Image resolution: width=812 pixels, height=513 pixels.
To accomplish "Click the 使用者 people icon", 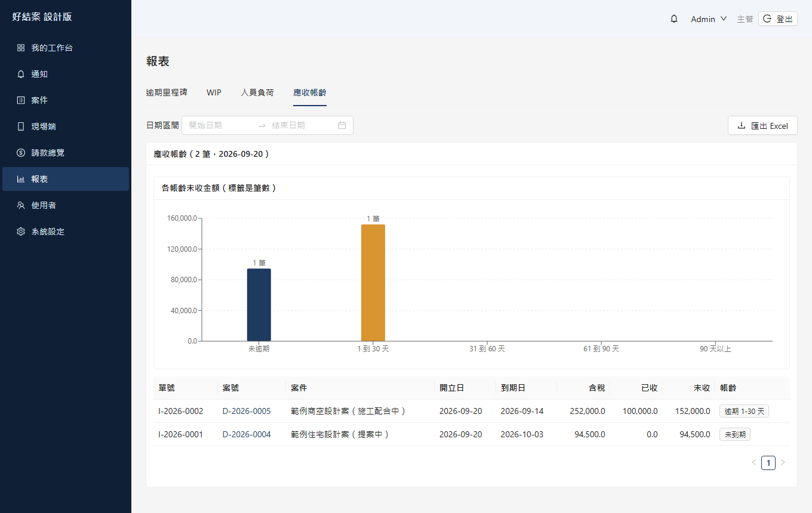I will (21, 205).
